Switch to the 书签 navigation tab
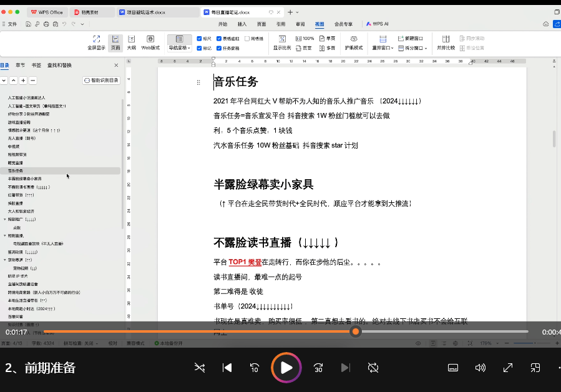561x392 pixels. click(36, 65)
